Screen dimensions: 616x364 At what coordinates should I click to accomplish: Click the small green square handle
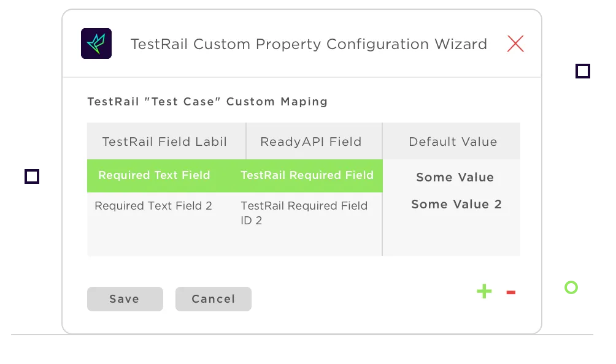[571, 287]
